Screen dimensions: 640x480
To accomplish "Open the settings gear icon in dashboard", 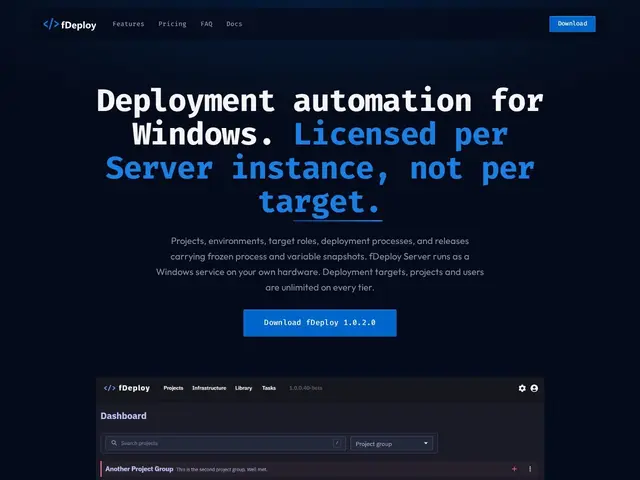I will click(522, 388).
